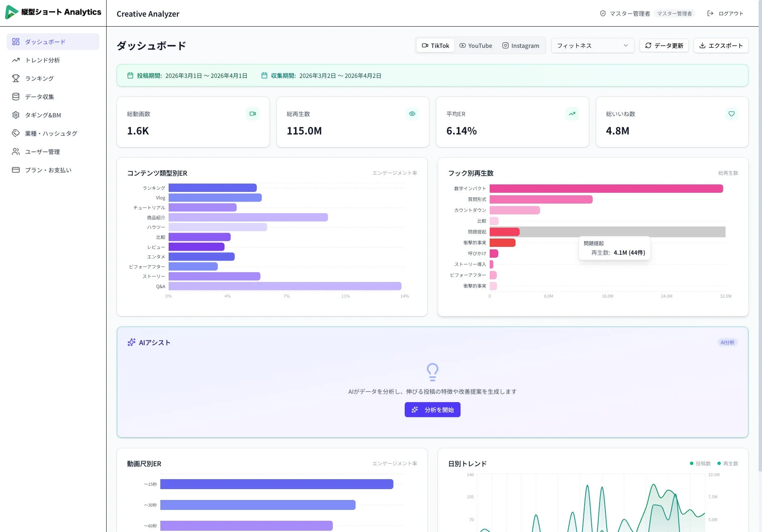Open the ダッシュボード sidebar icon
This screenshot has width=762, height=532.
[16, 42]
